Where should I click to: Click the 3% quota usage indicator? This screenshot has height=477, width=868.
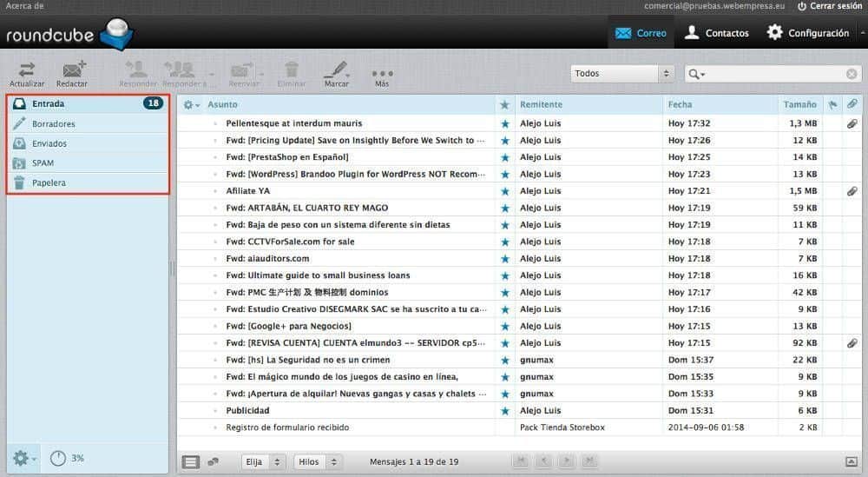pos(67,458)
